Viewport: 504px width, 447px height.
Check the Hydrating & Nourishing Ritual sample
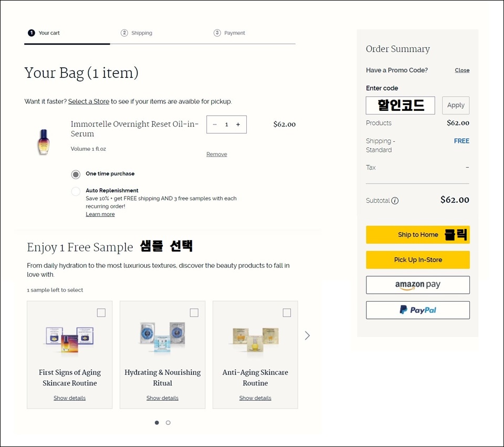(x=194, y=313)
